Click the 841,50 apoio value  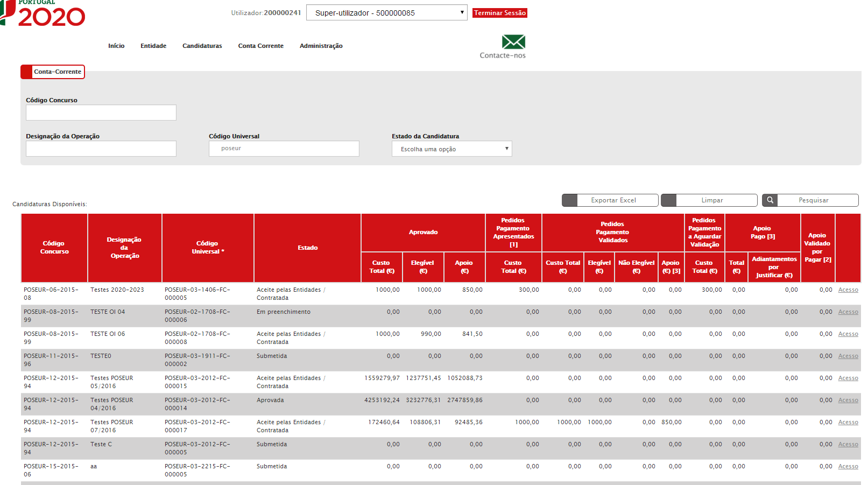pyautogui.click(x=472, y=334)
